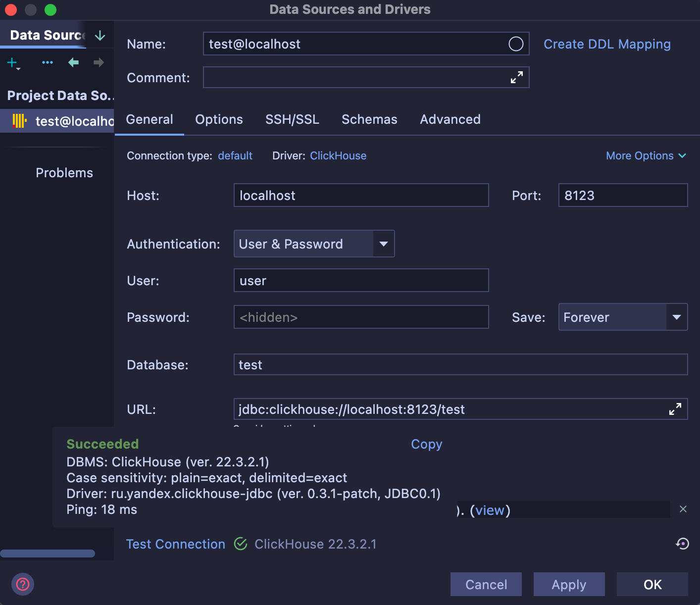This screenshot has height=605, width=700.
Task: Click into the Host field
Action: pos(361,195)
